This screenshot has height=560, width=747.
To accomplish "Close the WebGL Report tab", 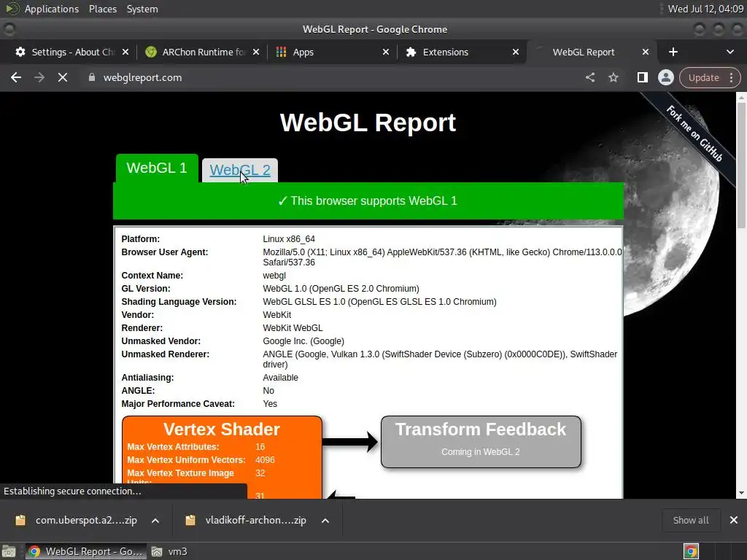I will click(x=646, y=52).
